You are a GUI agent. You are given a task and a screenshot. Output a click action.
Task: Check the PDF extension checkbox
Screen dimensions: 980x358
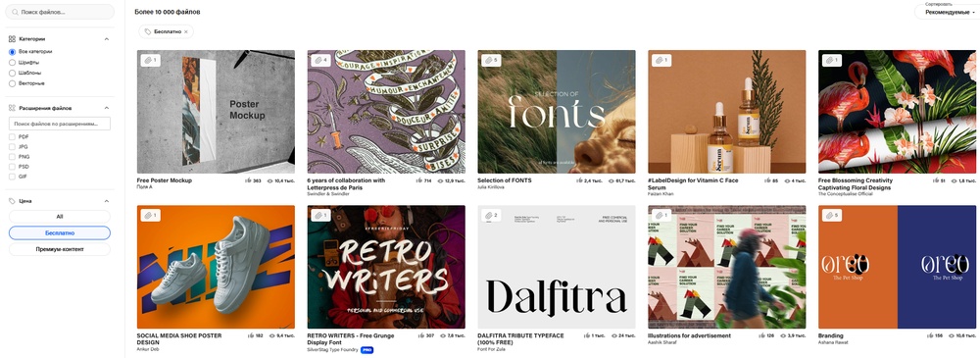click(12, 136)
